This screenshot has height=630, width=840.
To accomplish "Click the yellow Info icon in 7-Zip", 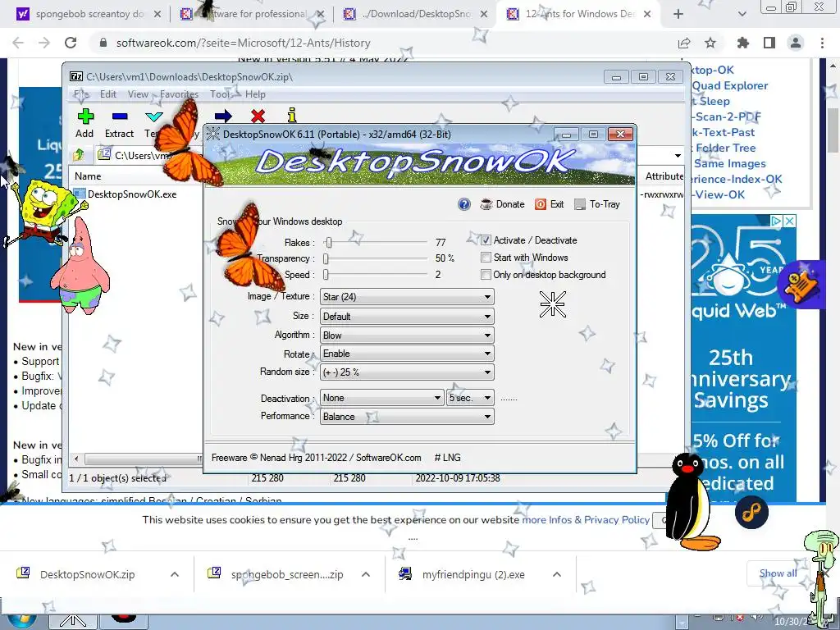I will [292, 115].
